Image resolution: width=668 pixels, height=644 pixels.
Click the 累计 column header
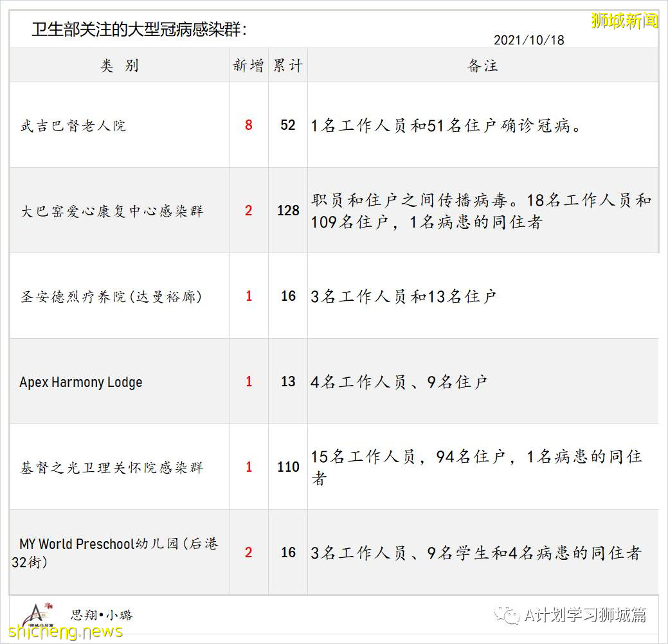pyautogui.click(x=288, y=65)
